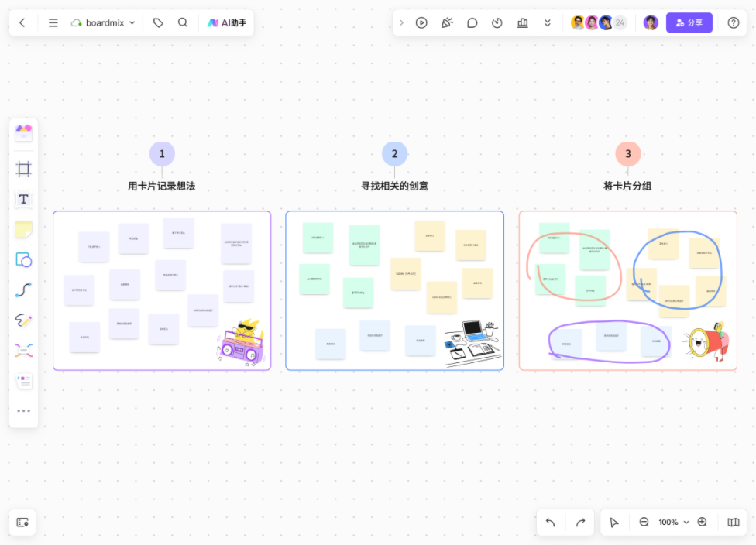
Task: Select the Text tool
Action: tap(24, 199)
